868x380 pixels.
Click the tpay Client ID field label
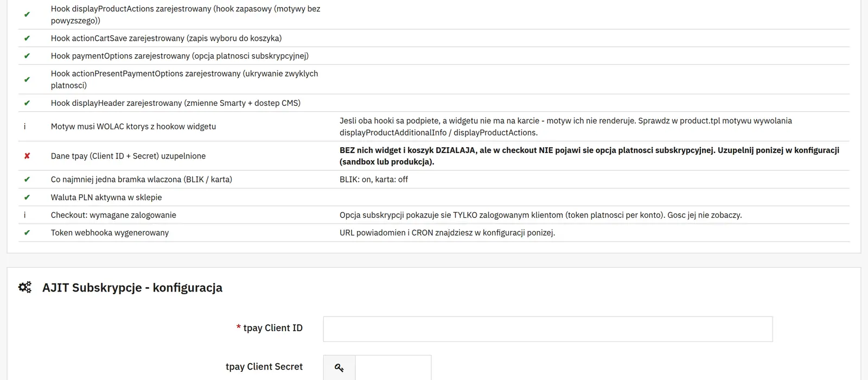tap(273, 328)
